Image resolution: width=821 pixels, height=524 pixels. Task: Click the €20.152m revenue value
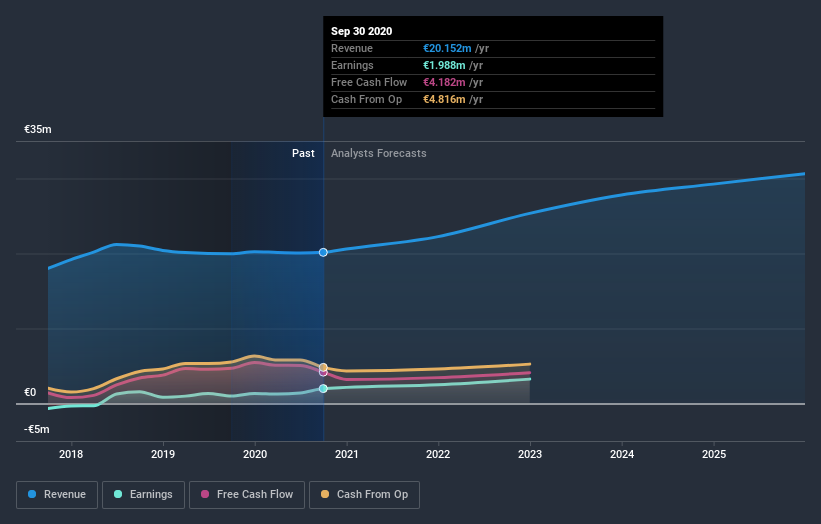(447, 48)
